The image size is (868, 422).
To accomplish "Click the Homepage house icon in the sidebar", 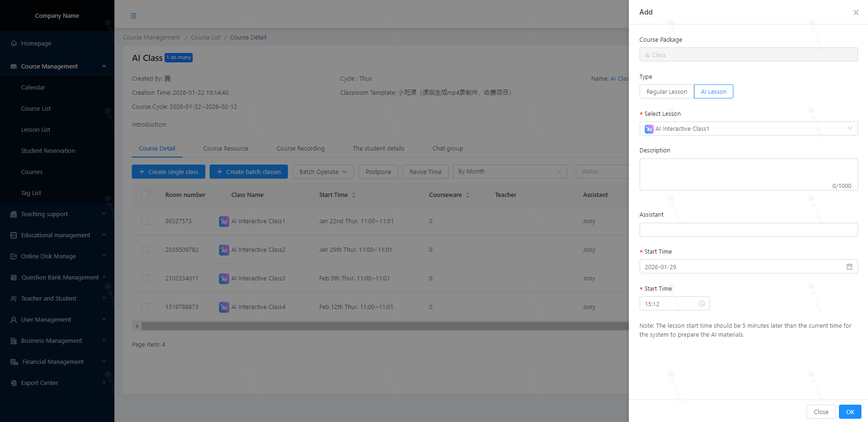I will click(14, 43).
